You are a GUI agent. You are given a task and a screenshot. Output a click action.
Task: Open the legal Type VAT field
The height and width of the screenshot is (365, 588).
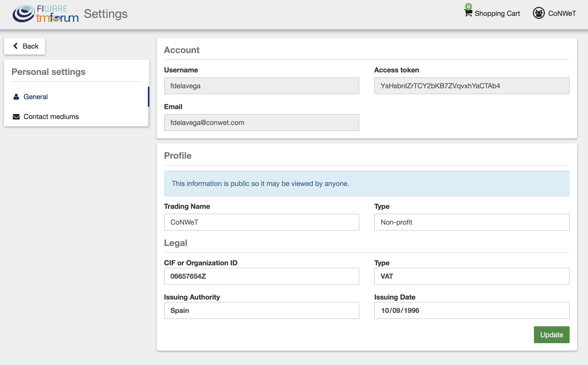(472, 276)
